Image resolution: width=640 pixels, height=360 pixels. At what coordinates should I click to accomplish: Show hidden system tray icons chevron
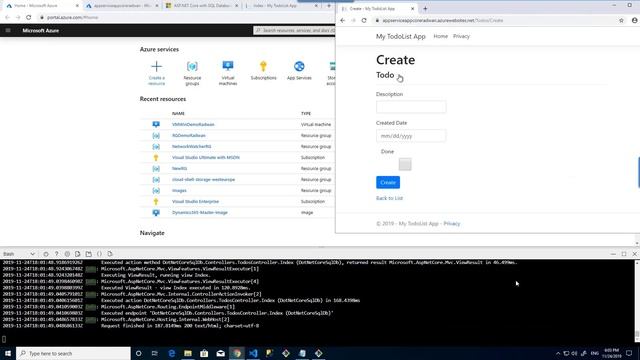558,353
